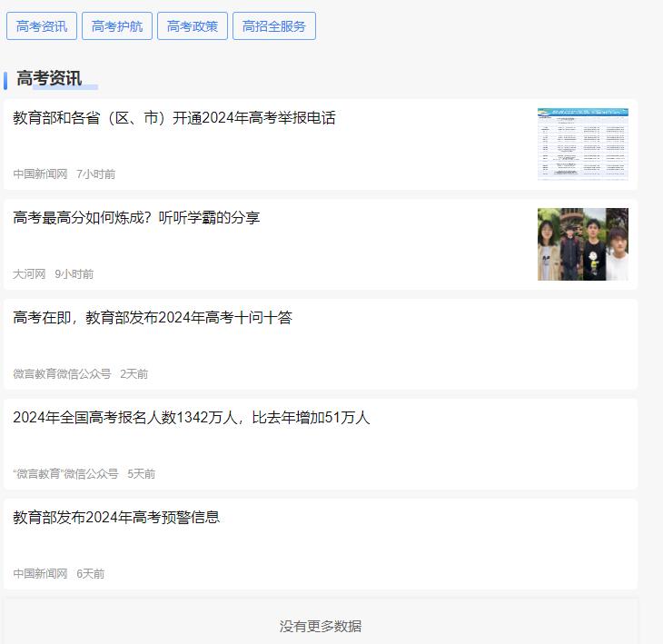The height and width of the screenshot is (644, 663).
Task: Click the 没有更多数据 footer text
Action: pos(321,626)
